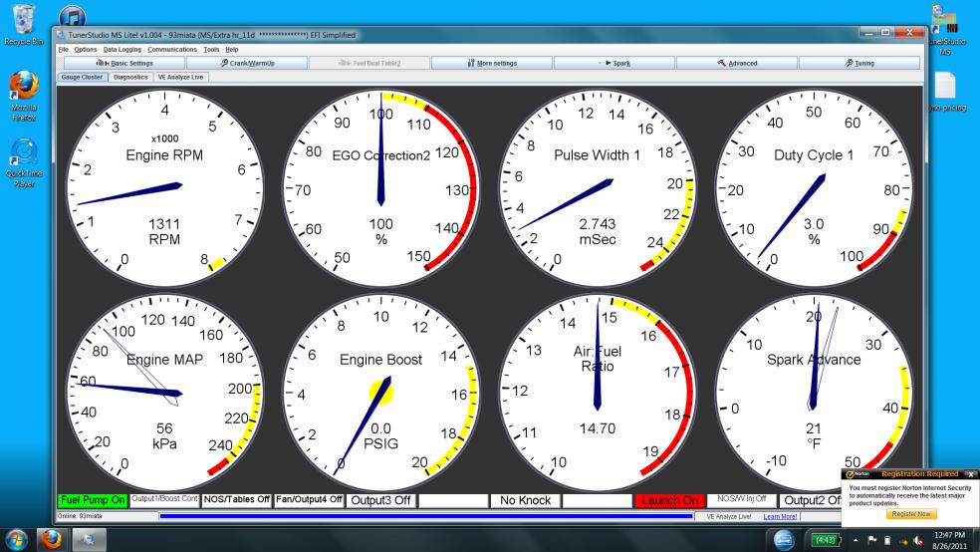This screenshot has width=980, height=552.
Task: Launch Mozilla Firefox from the desktop
Action: click(x=23, y=91)
